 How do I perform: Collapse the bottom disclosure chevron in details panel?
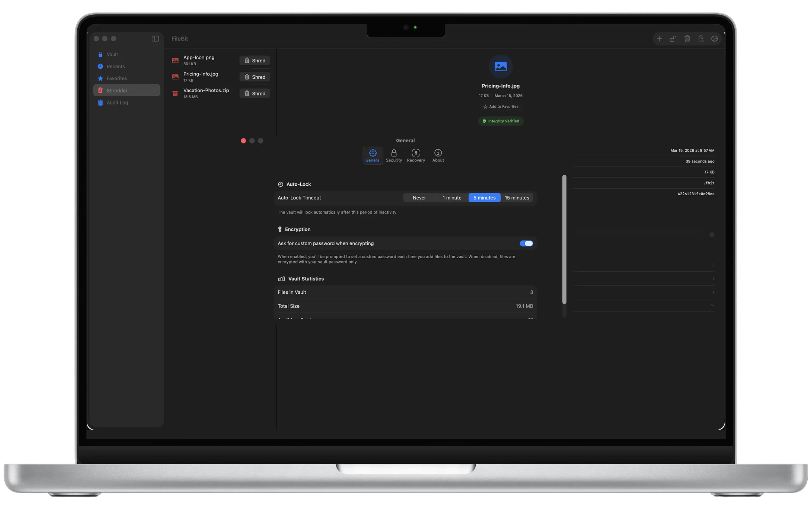(x=712, y=305)
